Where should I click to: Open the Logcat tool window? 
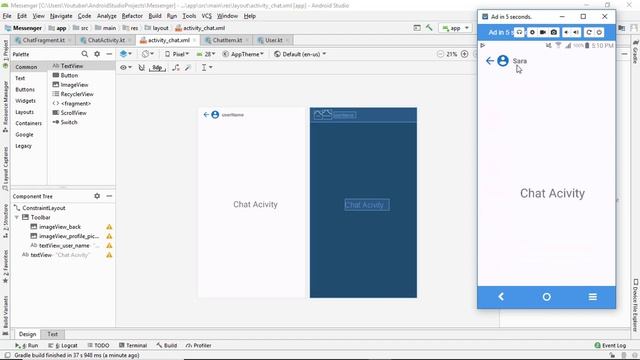point(63,345)
